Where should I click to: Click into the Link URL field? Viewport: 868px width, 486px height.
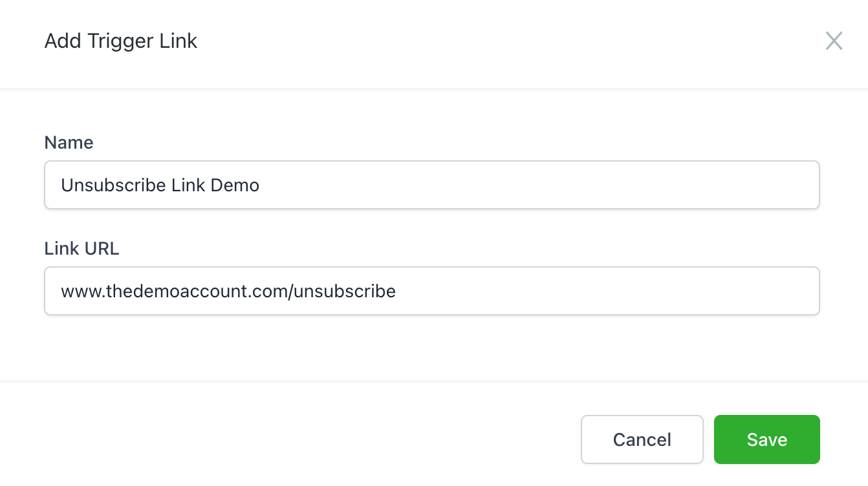click(x=431, y=291)
